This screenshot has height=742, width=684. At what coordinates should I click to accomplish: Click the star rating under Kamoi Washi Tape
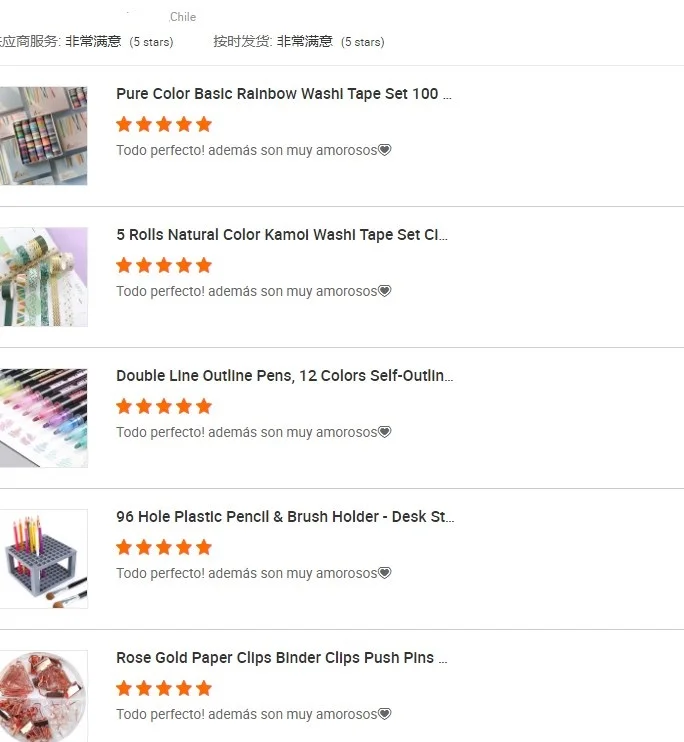click(164, 265)
